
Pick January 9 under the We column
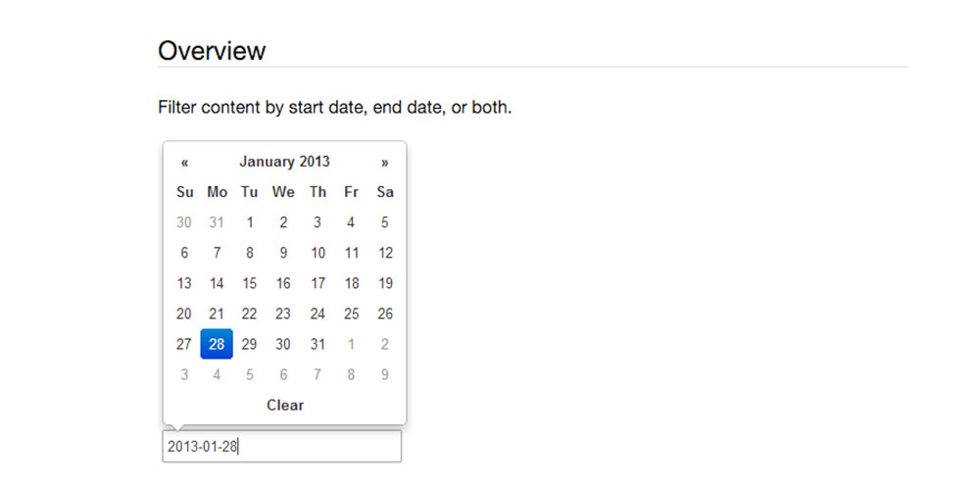pyautogui.click(x=283, y=253)
